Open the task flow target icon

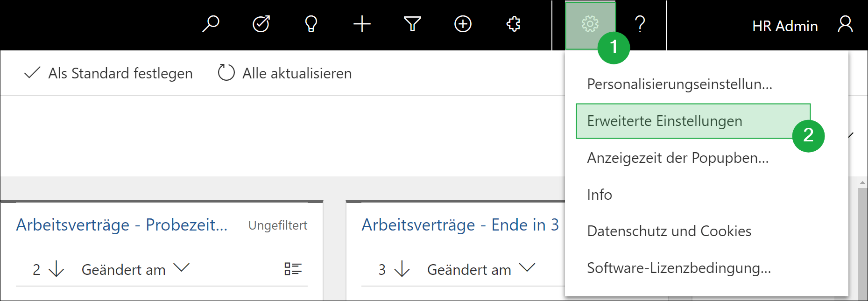(x=261, y=24)
